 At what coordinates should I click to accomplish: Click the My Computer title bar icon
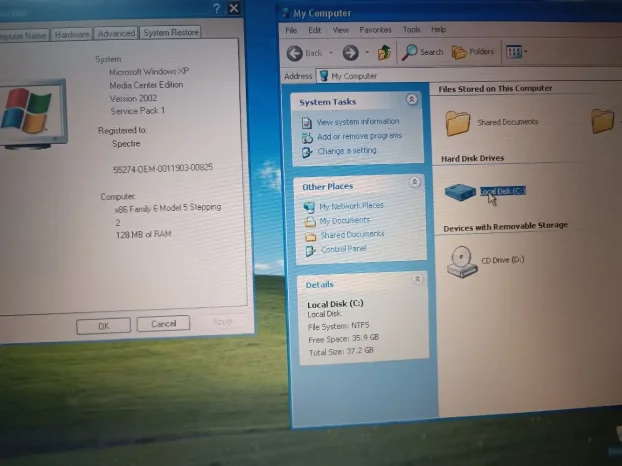tap(286, 13)
